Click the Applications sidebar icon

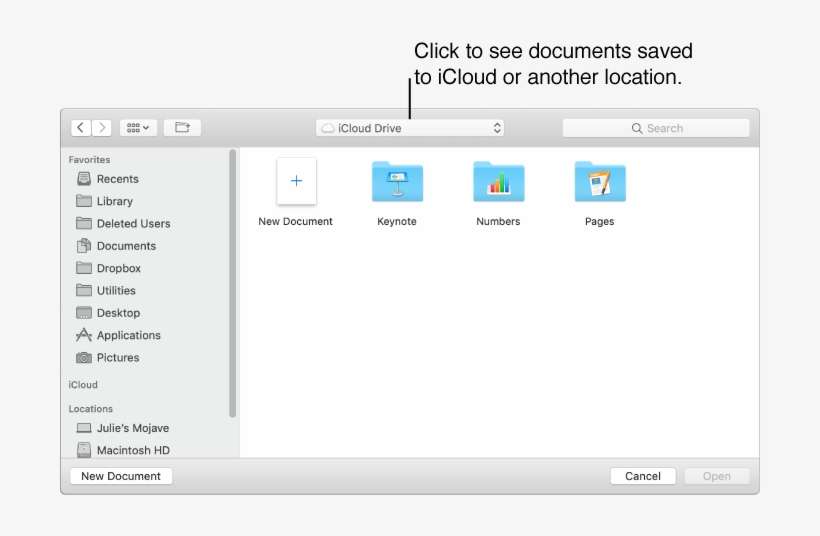tap(84, 335)
